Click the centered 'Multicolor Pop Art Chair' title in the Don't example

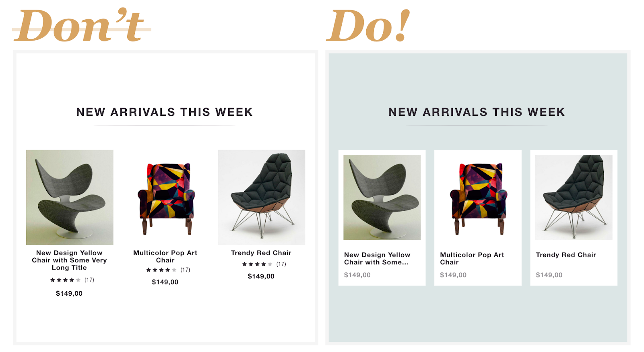point(165,257)
